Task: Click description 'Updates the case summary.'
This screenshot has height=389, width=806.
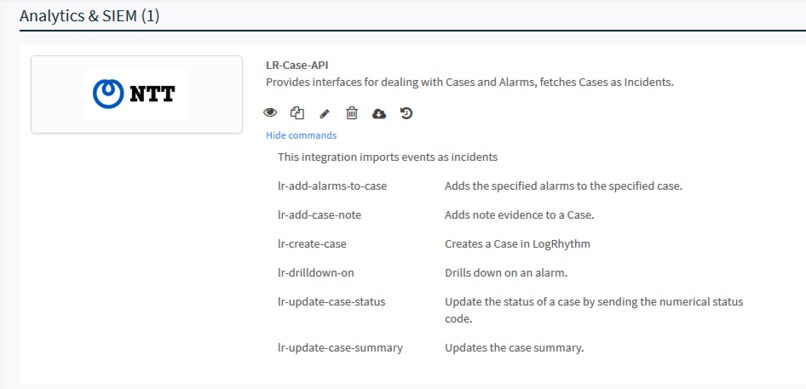Action: point(515,347)
